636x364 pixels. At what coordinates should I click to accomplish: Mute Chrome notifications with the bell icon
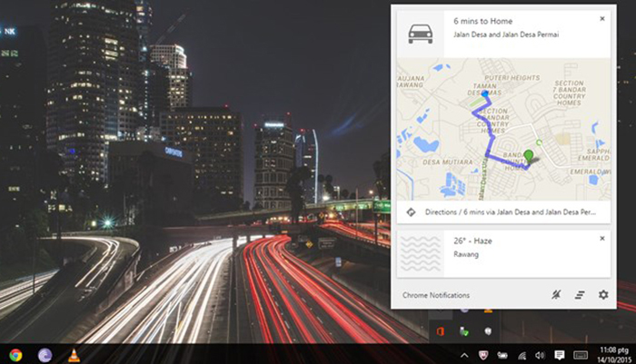556,295
